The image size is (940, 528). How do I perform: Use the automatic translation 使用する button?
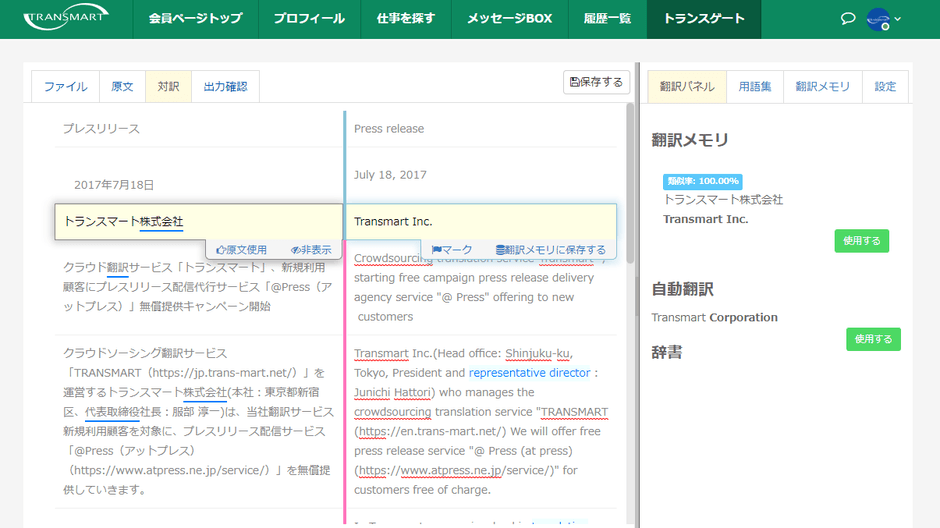click(872, 339)
